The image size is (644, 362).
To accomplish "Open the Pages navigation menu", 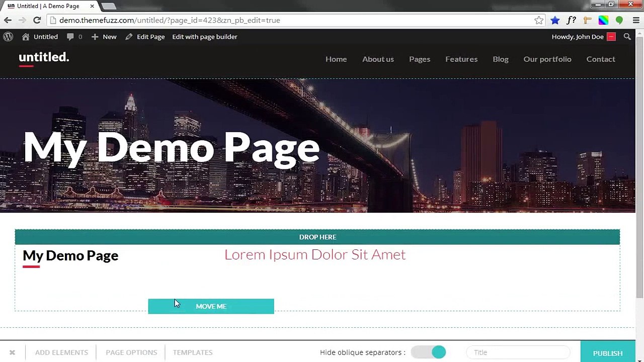I will point(420,59).
